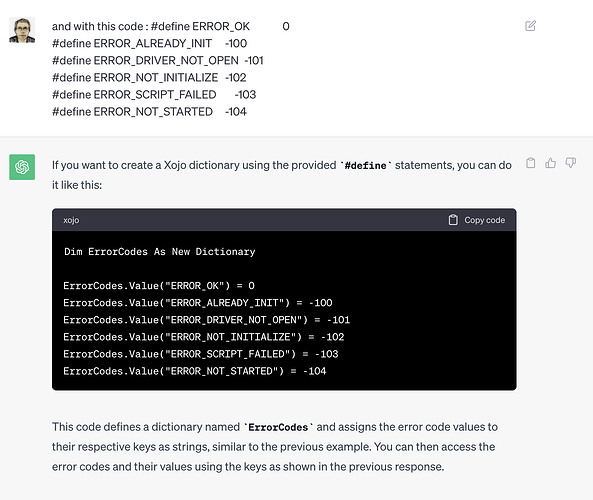This screenshot has height=500, width=593.
Task: Click the Dim ErrorCodes As New Dictionary line
Action: click(x=160, y=252)
